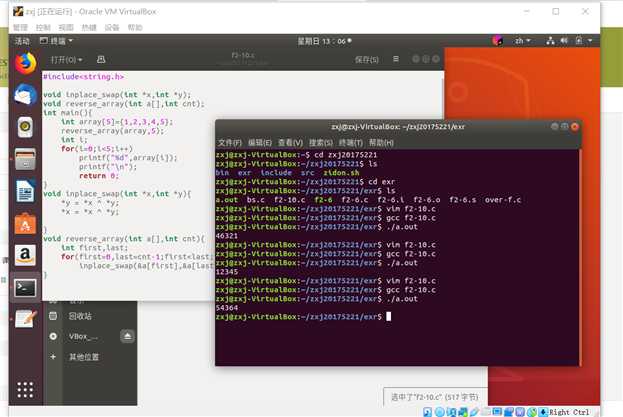Screen dimensions: 623x417
Task: Open gedit hamburger menu
Action: pyautogui.click(x=396, y=59)
